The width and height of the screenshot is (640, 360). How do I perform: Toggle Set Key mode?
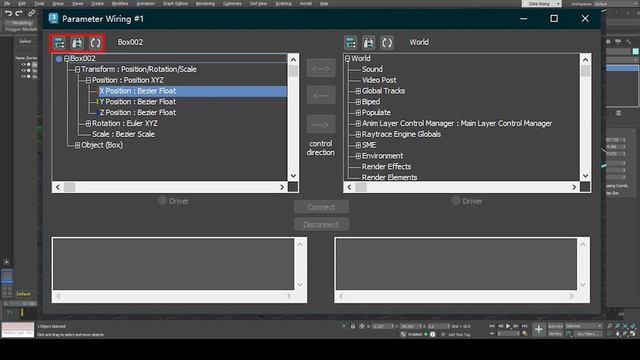click(x=555, y=334)
